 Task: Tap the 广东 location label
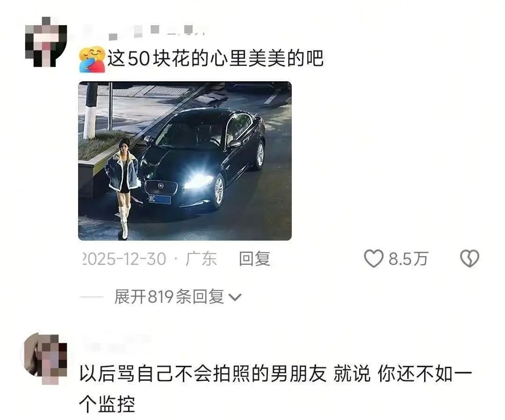coord(201,259)
